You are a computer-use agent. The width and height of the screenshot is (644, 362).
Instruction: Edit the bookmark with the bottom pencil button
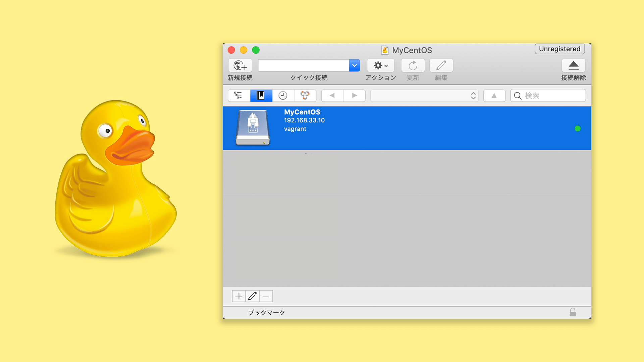pyautogui.click(x=252, y=296)
